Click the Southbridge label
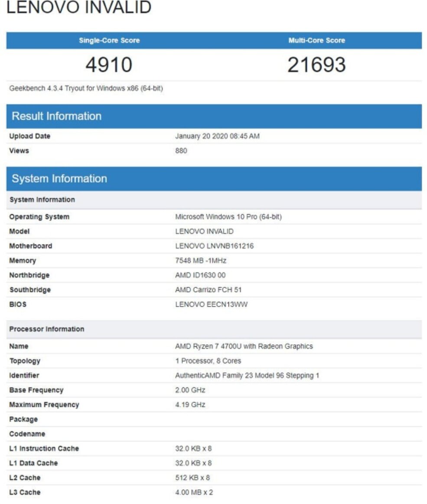Image resolution: width=427 pixels, height=504 pixels. coord(30,290)
